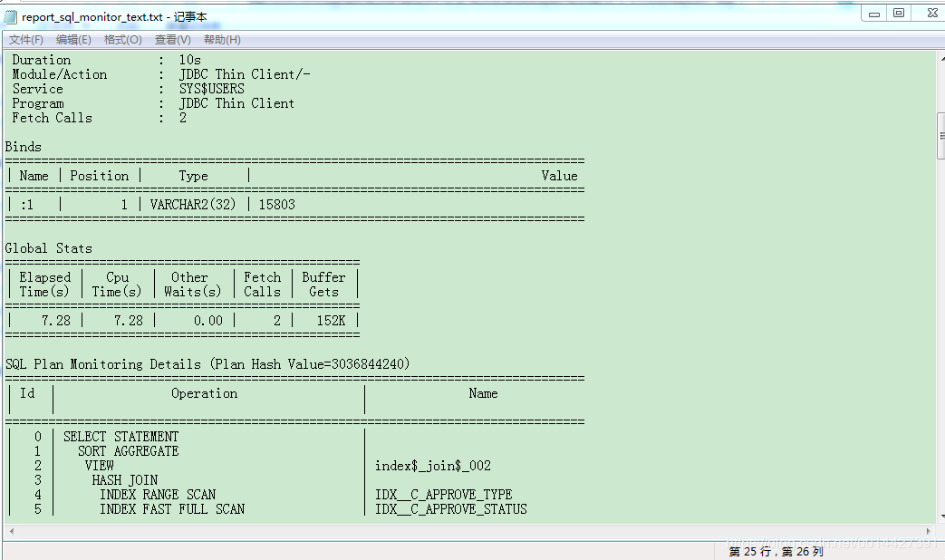Click the 'VIEW' operation row
945x560 pixels.
[x=100, y=466]
